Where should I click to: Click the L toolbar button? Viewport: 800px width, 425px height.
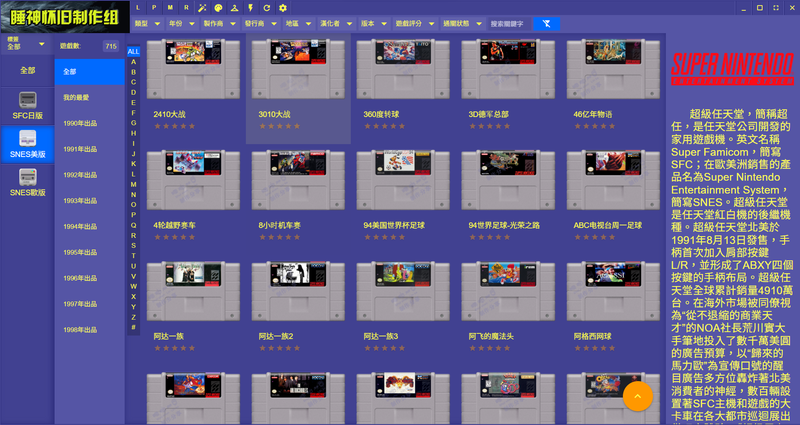[x=138, y=8]
